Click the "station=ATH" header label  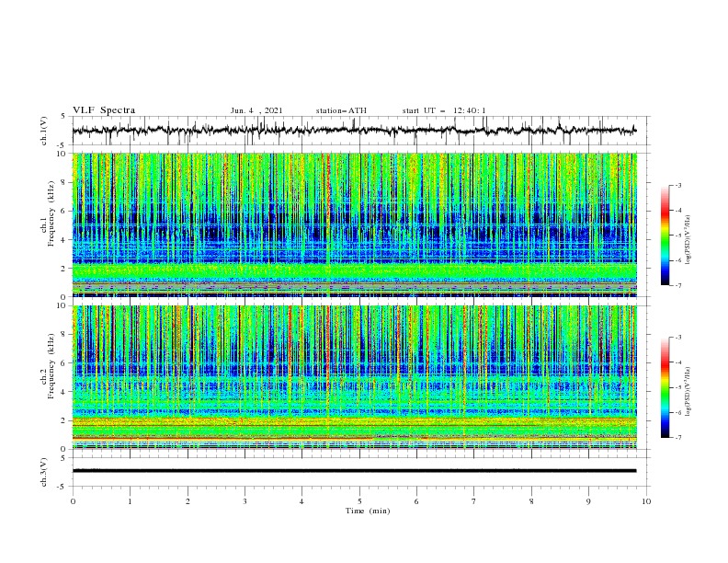coord(341,110)
